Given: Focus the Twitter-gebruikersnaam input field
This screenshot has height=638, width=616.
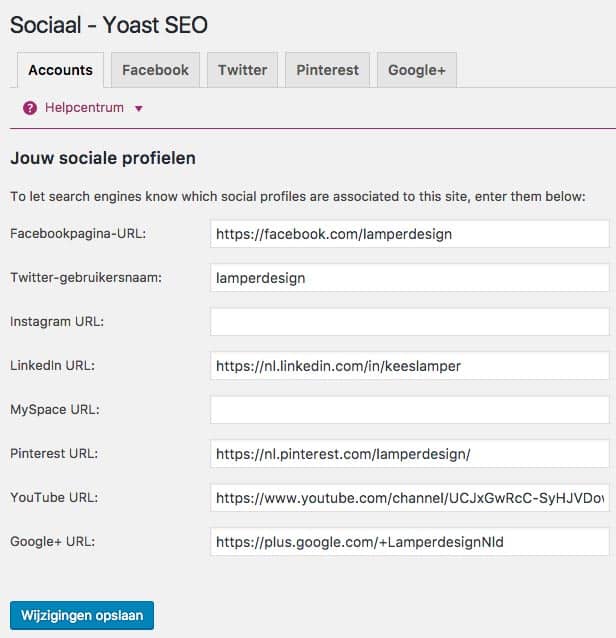Looking at the screenshot, I should point(410,278).
